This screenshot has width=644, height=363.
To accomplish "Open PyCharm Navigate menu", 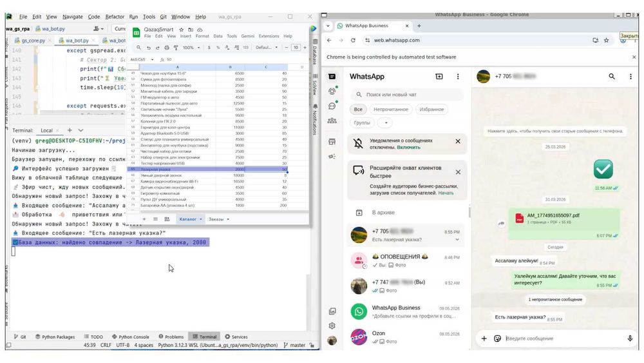I will click(72, 17).
